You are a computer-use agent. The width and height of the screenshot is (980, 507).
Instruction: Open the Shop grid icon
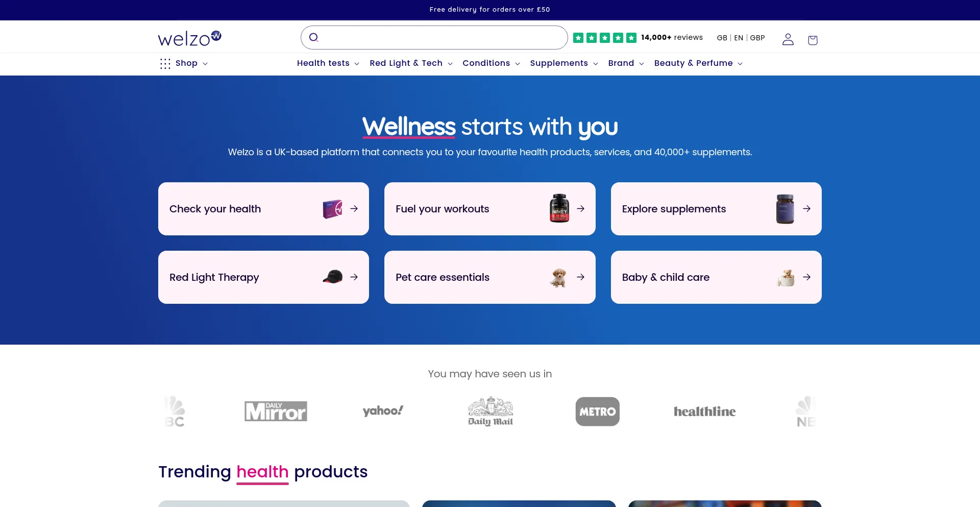165,63
